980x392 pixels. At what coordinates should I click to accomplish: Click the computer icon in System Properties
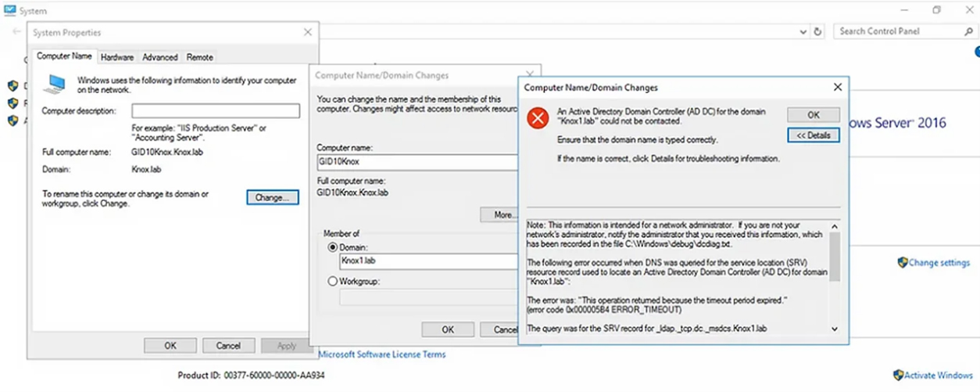[55, 84]
